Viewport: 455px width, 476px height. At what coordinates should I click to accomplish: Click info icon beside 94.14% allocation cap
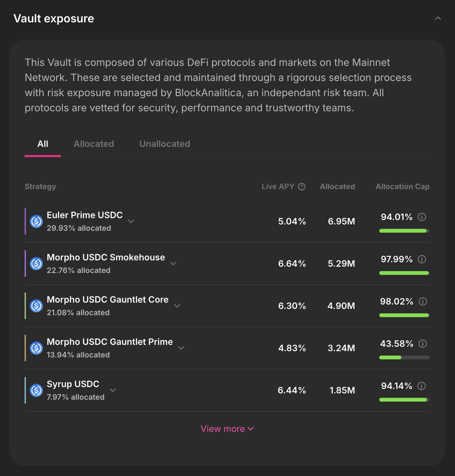click(x=422, y=386)
